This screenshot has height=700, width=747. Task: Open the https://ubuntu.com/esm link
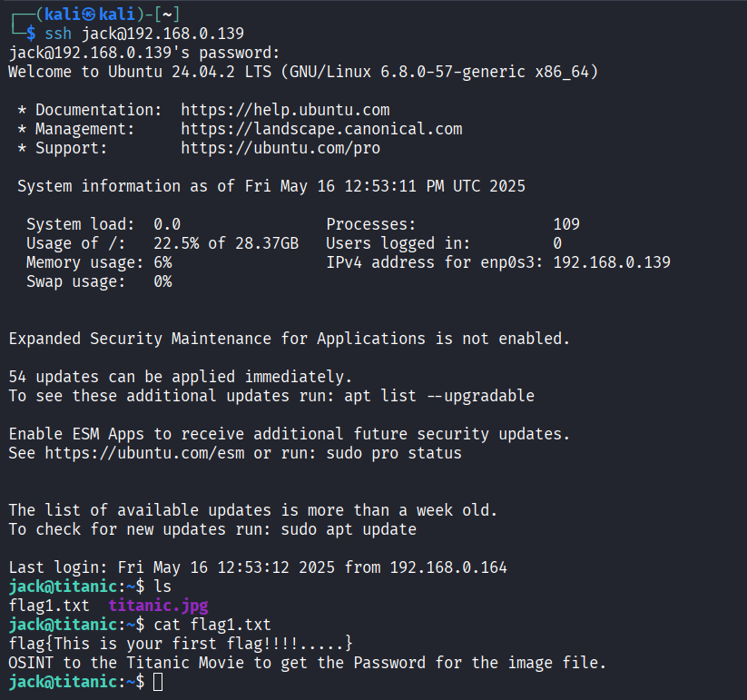tap(144, 453)
